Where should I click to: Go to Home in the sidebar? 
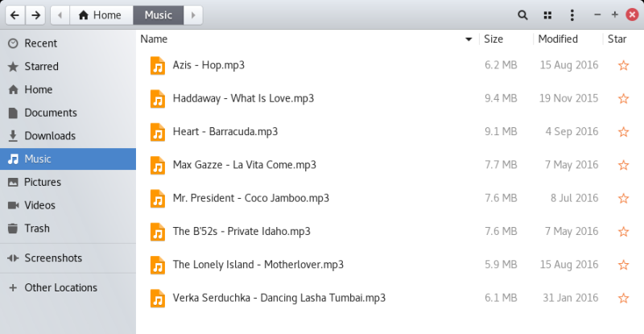tap(68, 89)
